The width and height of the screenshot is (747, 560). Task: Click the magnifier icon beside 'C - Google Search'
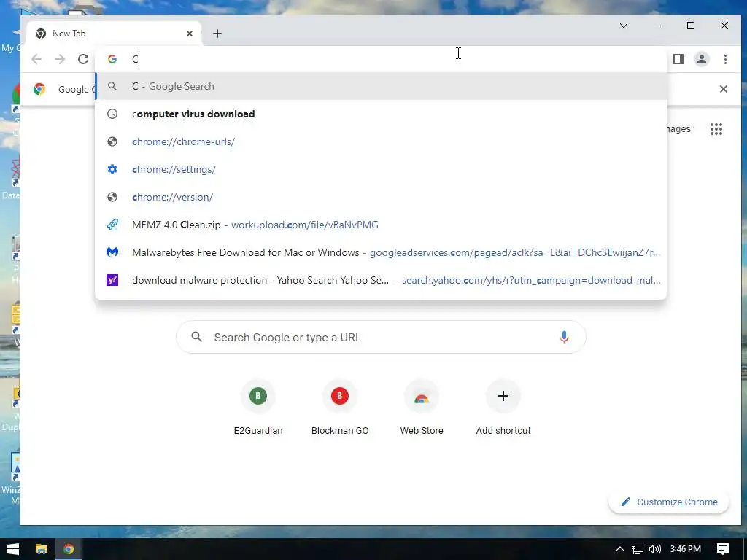[112, 86]
